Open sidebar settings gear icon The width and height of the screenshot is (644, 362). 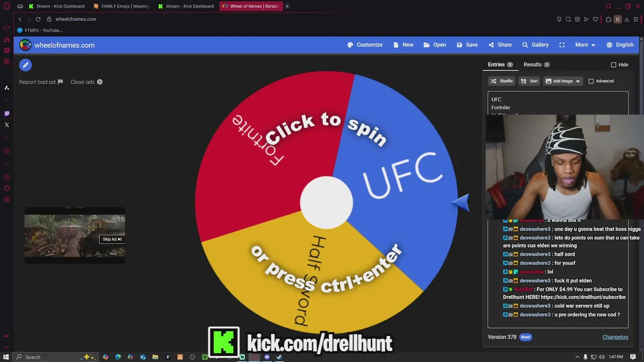[x=7, y=200]
